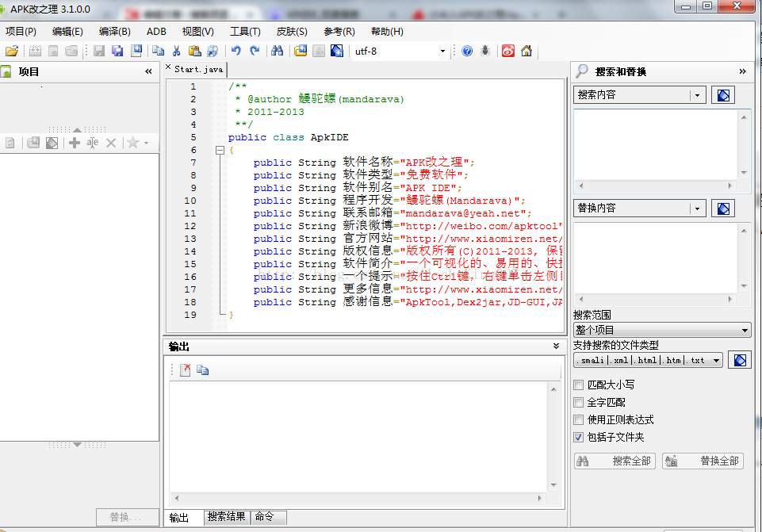
Task: Click the blue icon beside 搜索内容 dropdown
Action: (723, 95)
